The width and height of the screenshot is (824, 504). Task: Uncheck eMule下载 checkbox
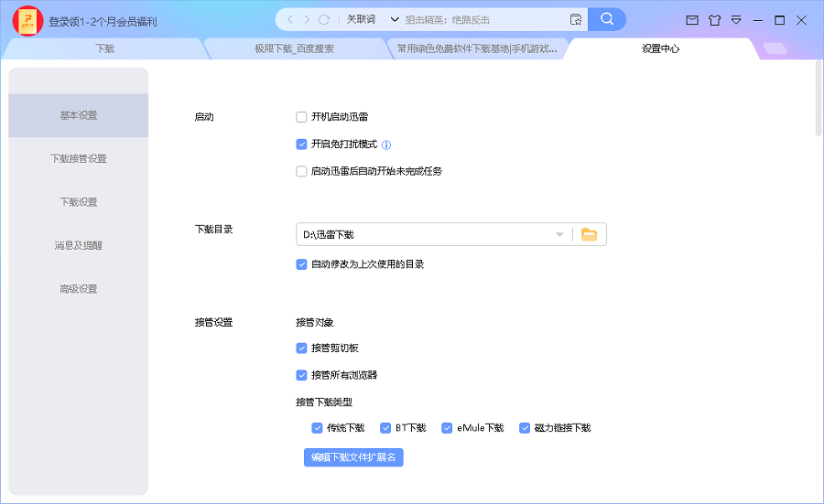[x=447, y=428]
